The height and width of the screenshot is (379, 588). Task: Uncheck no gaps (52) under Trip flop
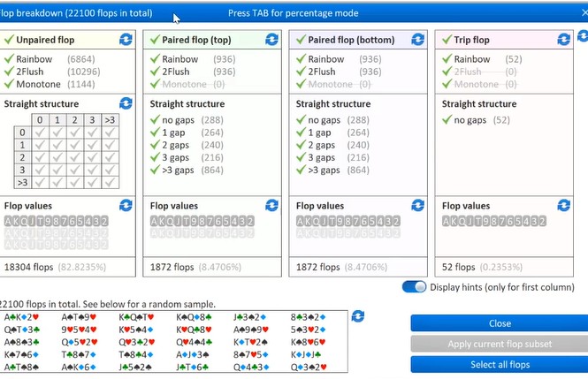click(x=447, y=120)
